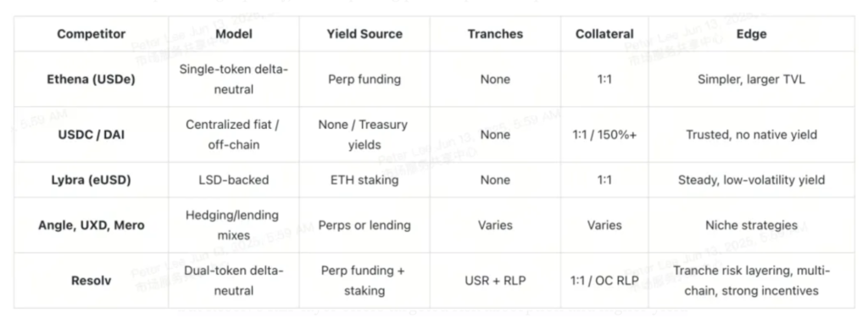The height and width of the screenshot is (319, 868).
Task: Click the Competitor column header
Action: (92, 34)
